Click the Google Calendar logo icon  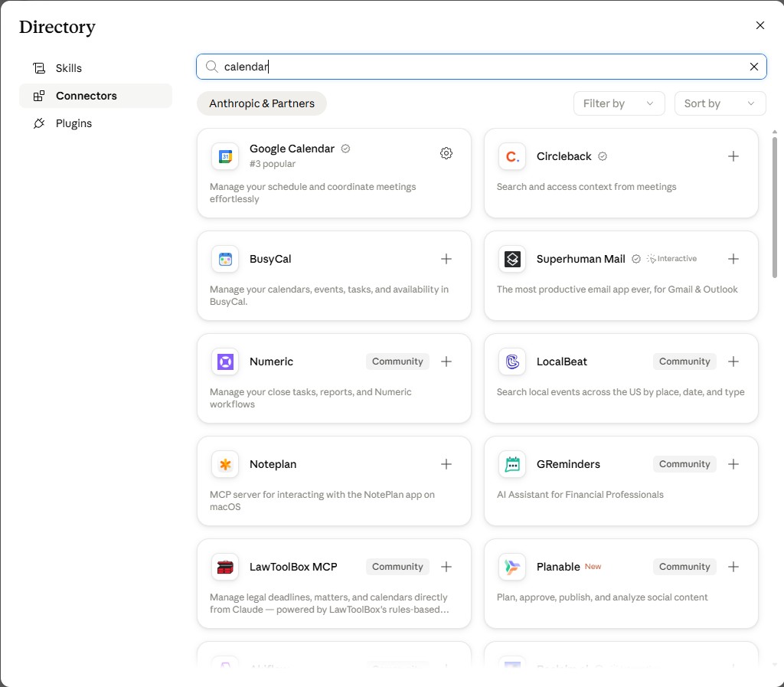click(x=225, y=156)
